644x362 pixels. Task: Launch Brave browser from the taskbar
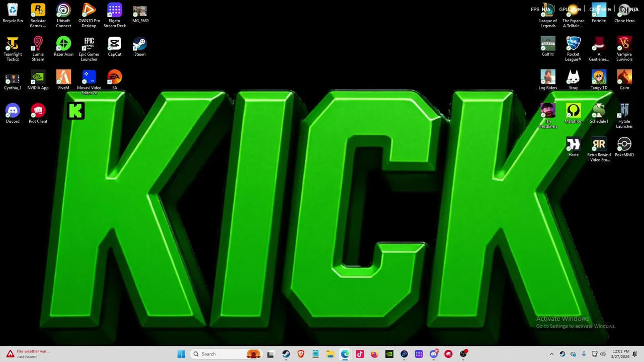pos(301,354)
